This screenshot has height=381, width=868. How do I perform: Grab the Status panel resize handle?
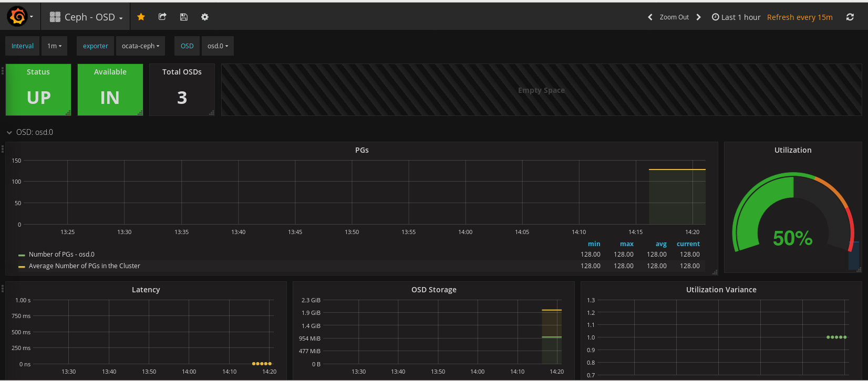point(68,112)
